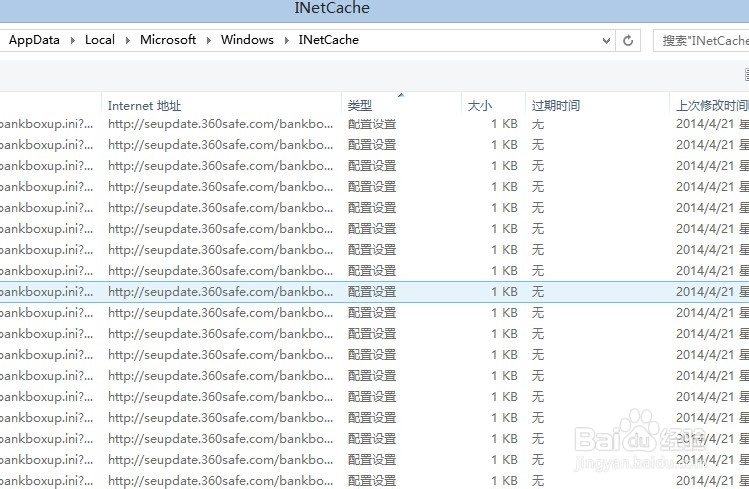Expand the arrow after AppData breadcrumb
This screenshot has width=749, height=489.
tap(73, 41)
